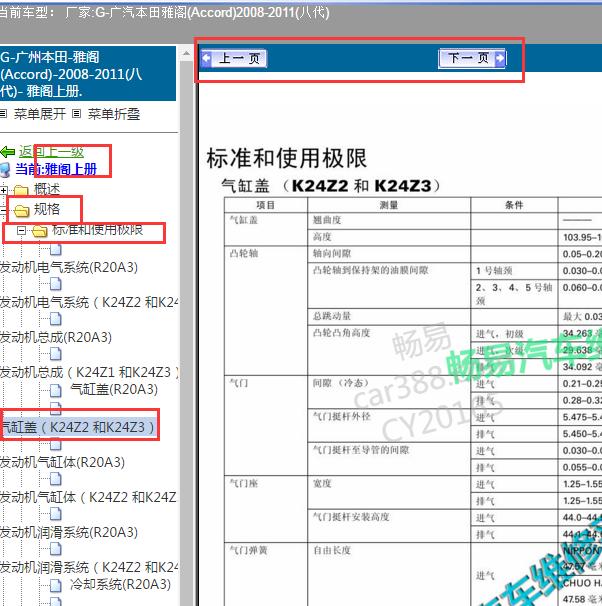602x606 pixels.
Task: Click document icon directly above 发动机总成(R20A3)
Action: [56, 319]
